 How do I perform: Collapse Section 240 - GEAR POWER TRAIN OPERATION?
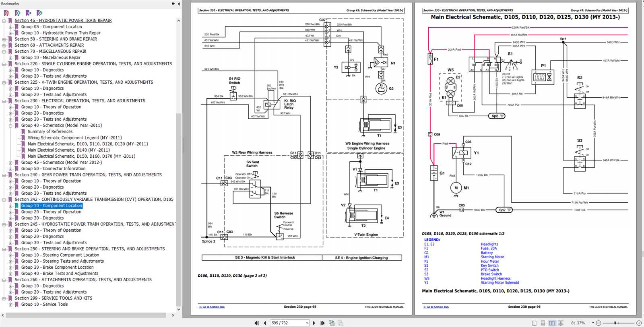click(4, 175)
